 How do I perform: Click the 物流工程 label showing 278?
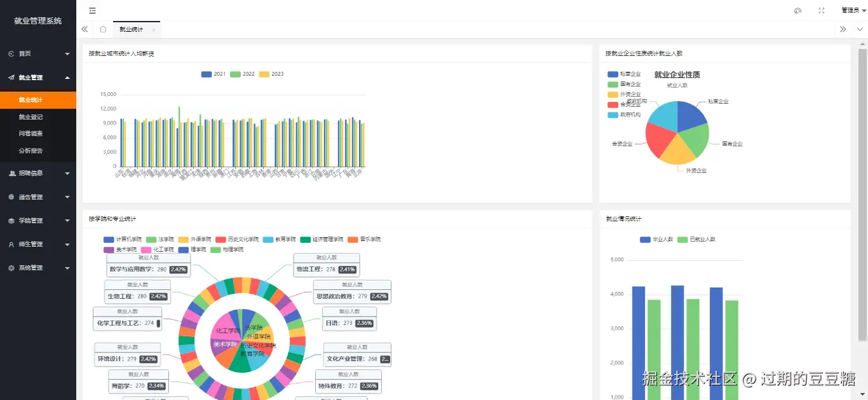coord(327,266)
